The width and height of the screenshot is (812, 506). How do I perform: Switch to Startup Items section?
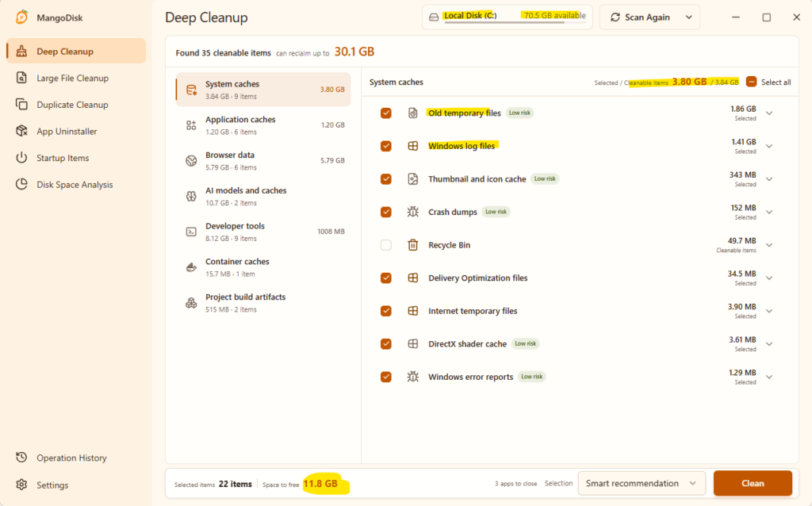coord(76,158)
